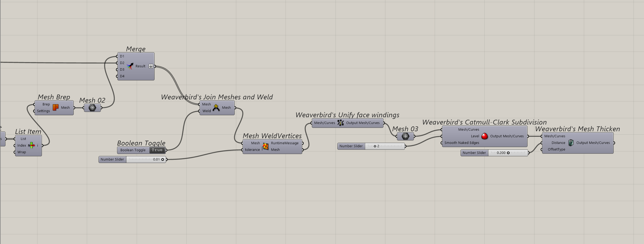The image size is (644, 244).
Task: Click the Join Meshes and Weld icon
Action: 216,107
